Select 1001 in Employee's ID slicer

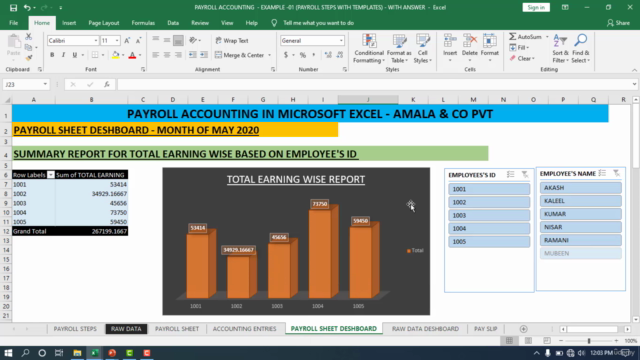coord(489,189)
